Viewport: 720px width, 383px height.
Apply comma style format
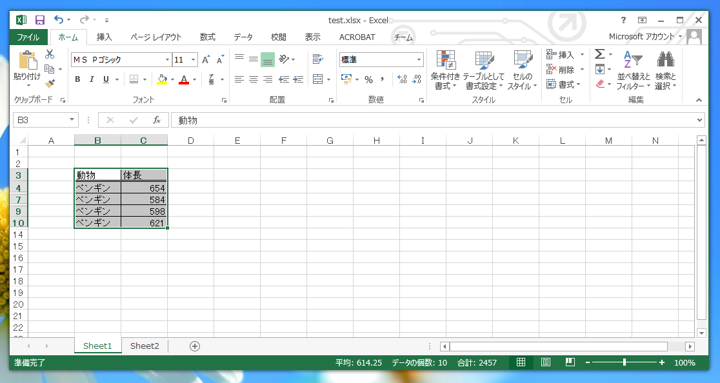click(382, 79)
